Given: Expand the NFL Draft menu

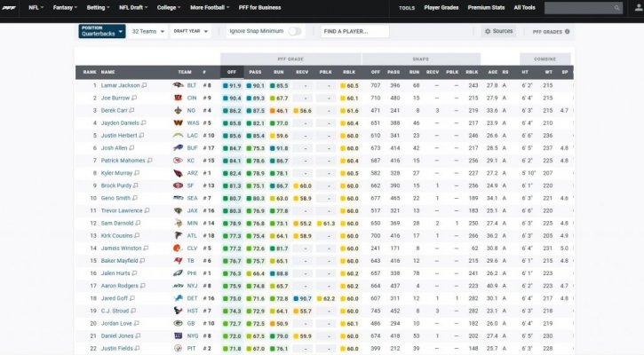Looking at the screenshot, I should [x=133, y=7].
